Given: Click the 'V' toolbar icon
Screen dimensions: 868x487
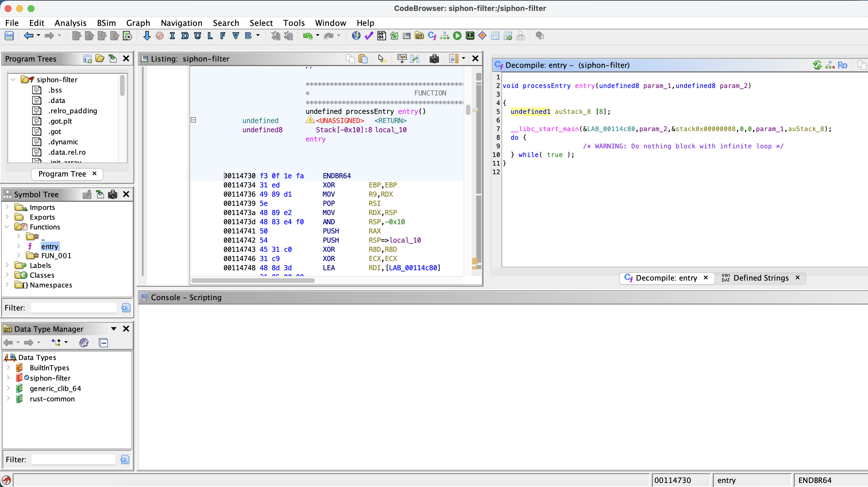Looking at the screenshot, I should 236,36.
